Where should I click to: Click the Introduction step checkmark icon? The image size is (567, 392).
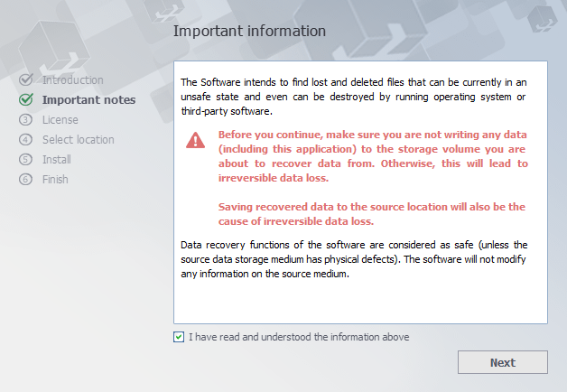[x=25, y=80]
